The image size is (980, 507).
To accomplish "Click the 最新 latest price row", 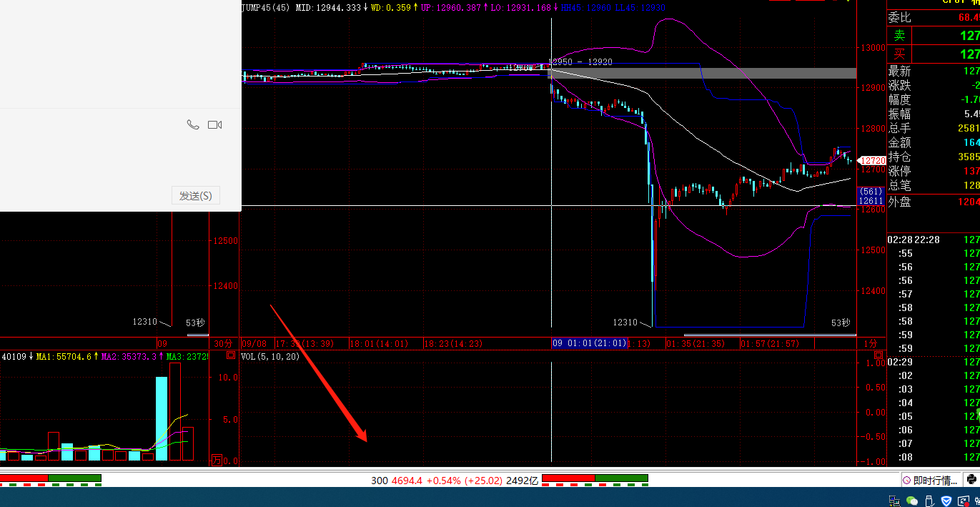I will coord(934,71).
